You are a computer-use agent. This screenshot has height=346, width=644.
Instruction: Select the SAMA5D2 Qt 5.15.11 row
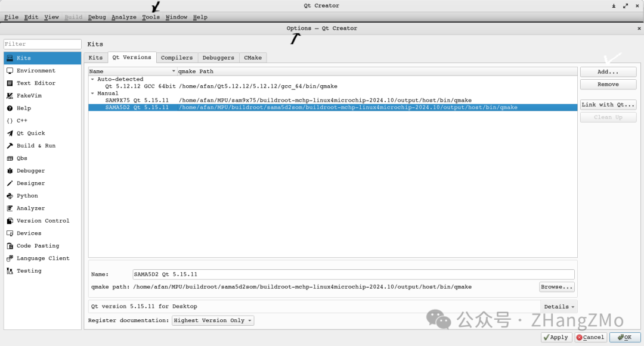click(333, 107)
